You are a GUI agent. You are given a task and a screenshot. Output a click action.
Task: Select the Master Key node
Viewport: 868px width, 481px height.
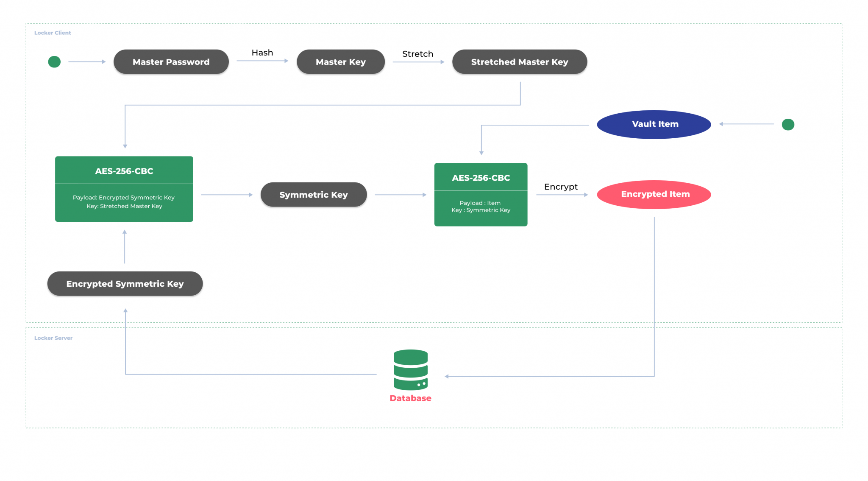pos(340,62)
